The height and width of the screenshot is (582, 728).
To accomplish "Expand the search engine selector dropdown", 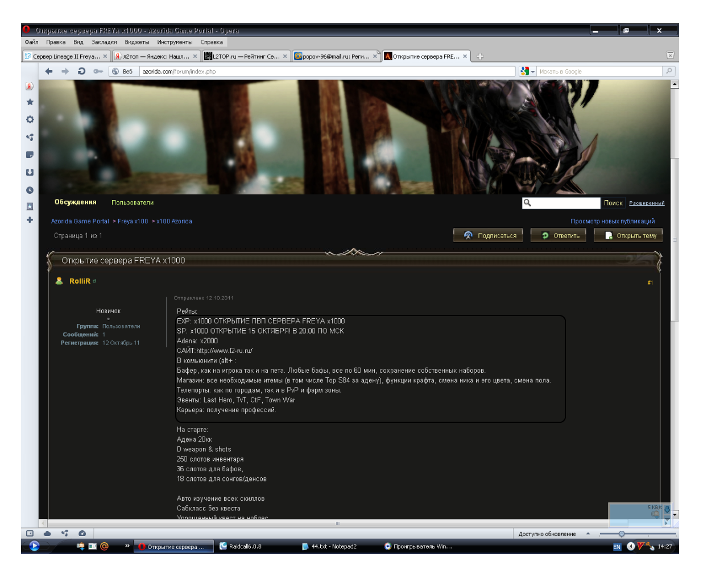I will (533, 72).
